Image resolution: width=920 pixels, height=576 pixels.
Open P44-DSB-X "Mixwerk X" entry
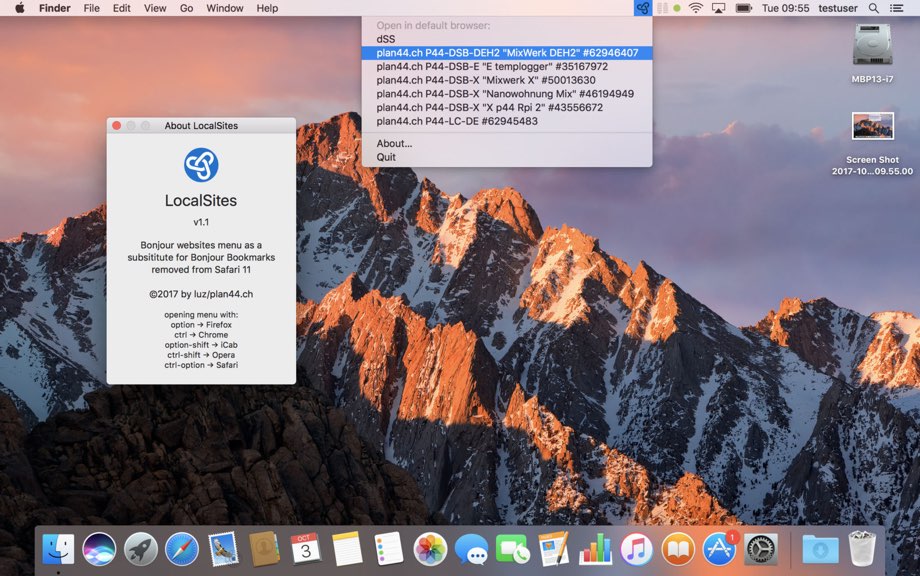[507, 80]
